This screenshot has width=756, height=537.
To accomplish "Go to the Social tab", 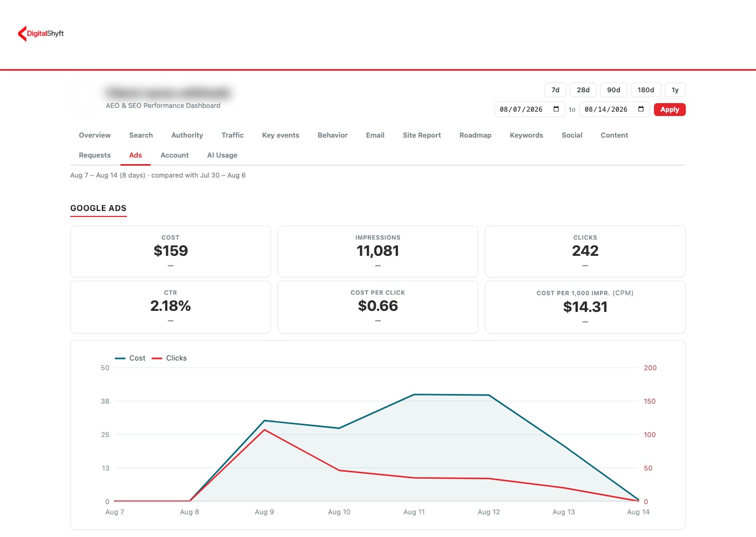I will (572, 135).
